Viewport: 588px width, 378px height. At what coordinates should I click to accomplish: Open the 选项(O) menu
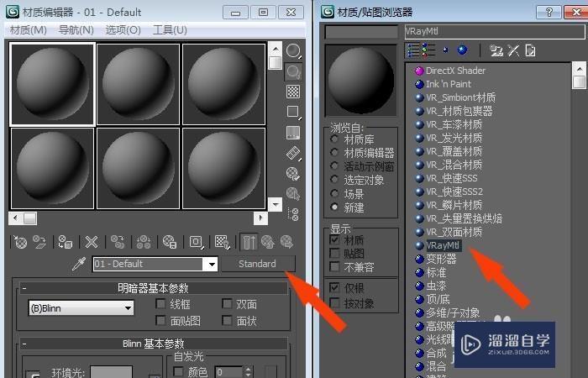123,30
